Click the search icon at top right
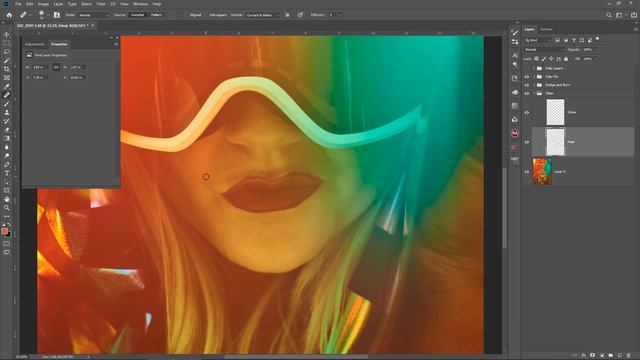The image size is (640, 360). [x=609, y=15]
